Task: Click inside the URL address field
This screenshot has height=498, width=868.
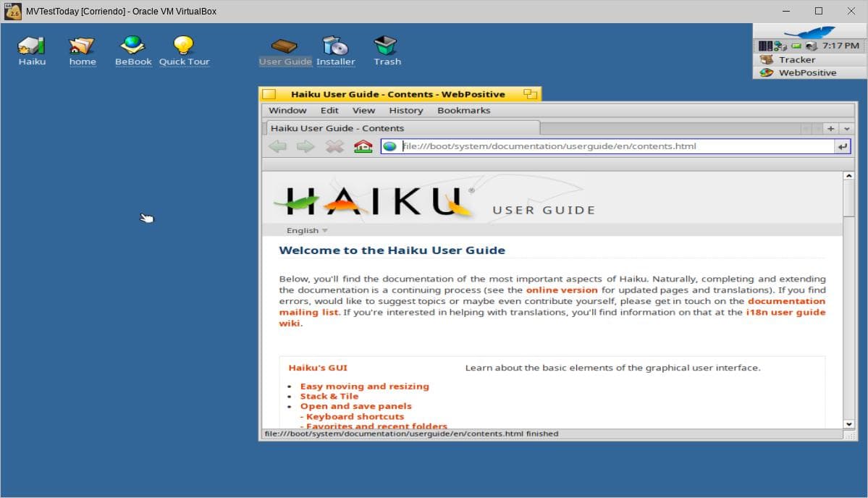Action: [615, 146]
